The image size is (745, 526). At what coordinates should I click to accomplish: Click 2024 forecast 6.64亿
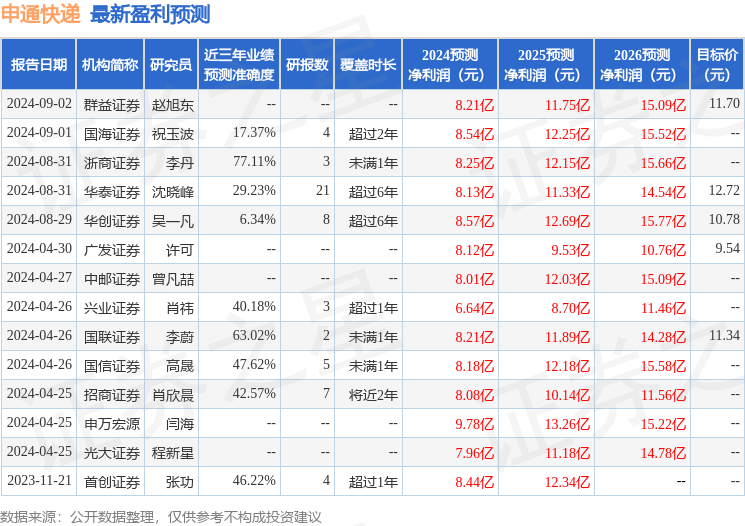475,308
